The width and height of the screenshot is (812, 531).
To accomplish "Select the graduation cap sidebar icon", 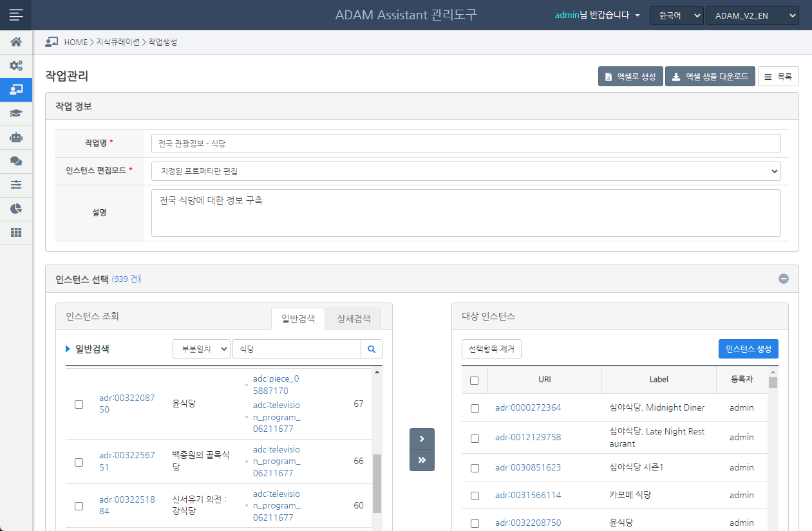I will (16, 113).
